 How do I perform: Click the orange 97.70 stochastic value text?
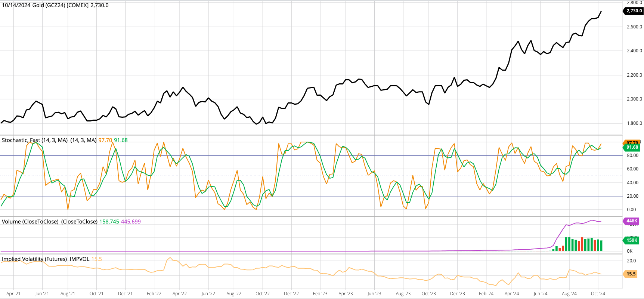[x=105, y=140]
